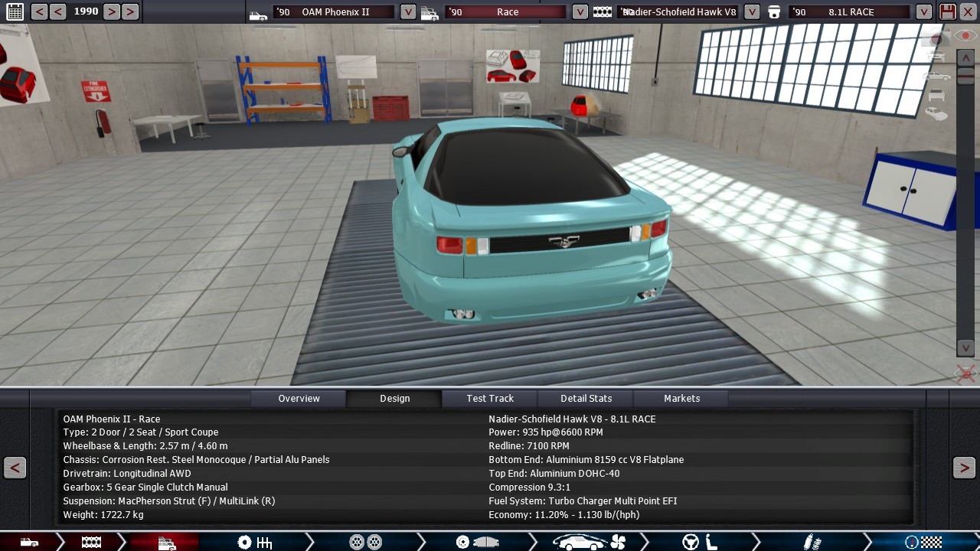Screen dimensions: 980x551
Task: Click the next page arrow on the right
Action: 964,468
